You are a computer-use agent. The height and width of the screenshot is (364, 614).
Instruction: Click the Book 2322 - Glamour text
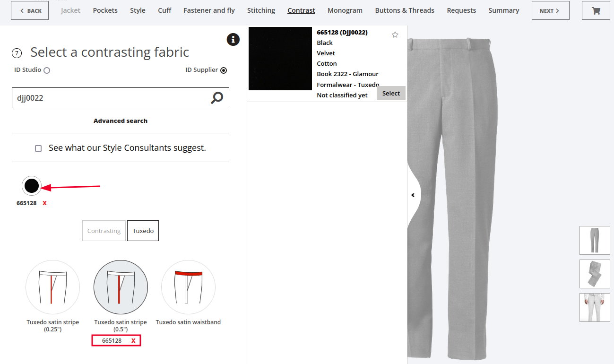(x=347, y=74)
